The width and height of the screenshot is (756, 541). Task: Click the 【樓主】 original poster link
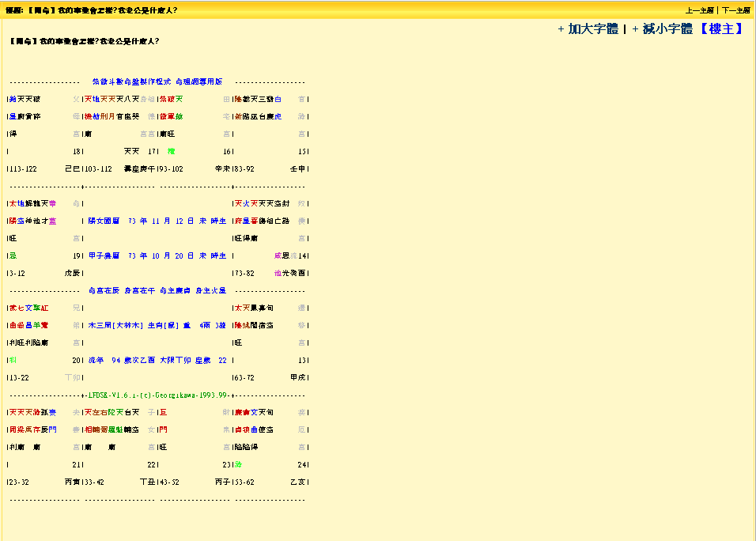[721, 29]
